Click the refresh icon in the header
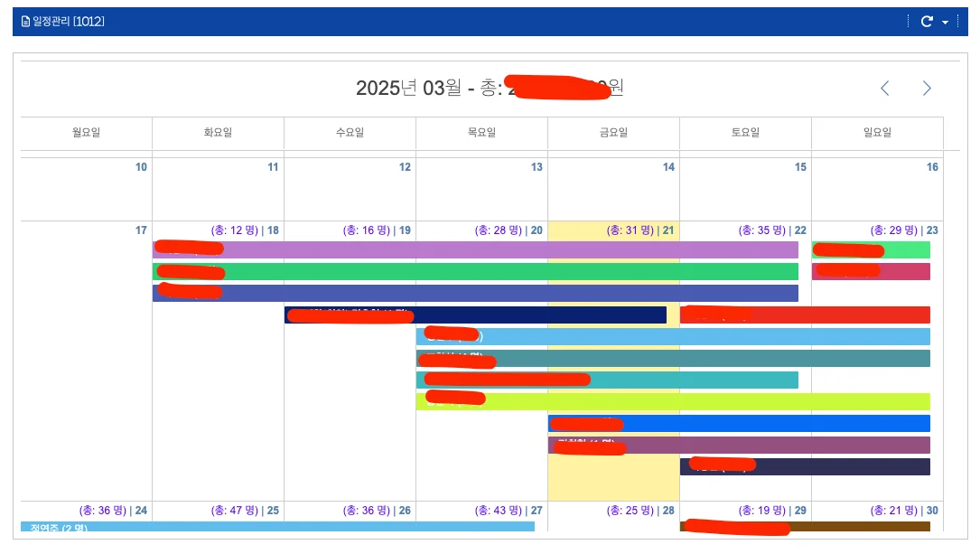Image resolution: width=980 pixels, height=554 pixels. [926, 21]
